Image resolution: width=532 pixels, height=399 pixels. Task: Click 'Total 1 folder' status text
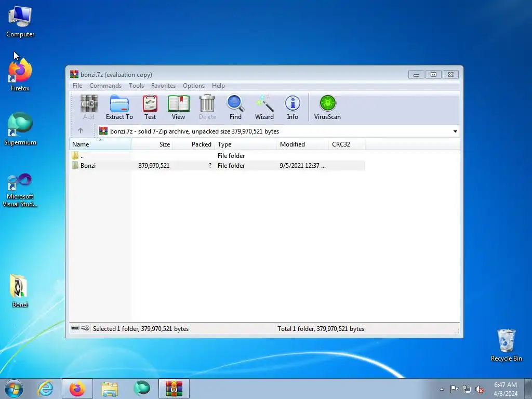coord(321,328)
